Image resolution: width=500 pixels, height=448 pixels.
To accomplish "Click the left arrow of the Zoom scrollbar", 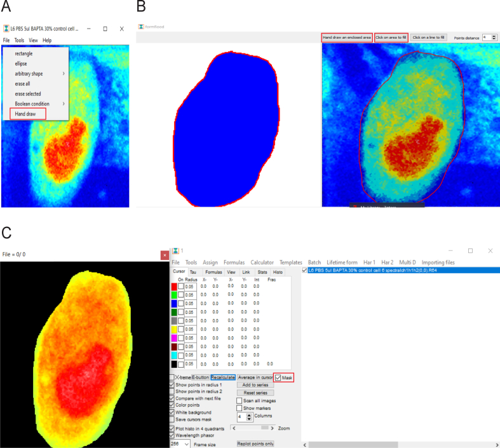I will (x=234, y=428).
